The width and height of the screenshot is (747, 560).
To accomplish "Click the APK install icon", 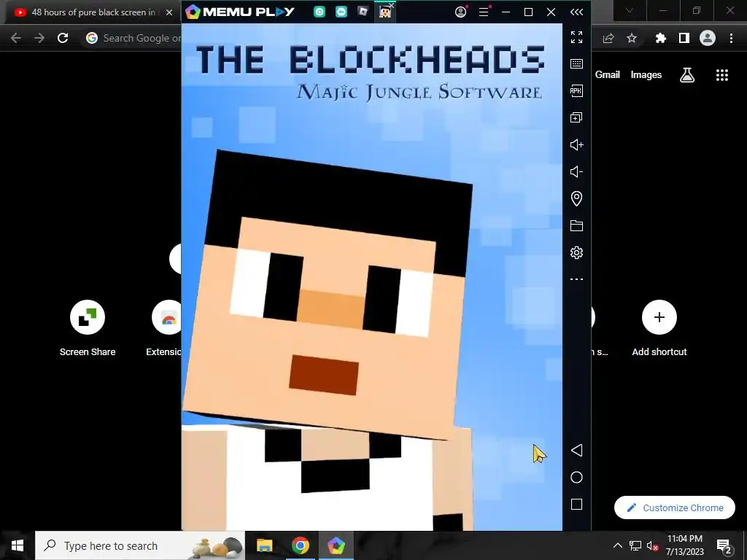I will coord(576,91).
